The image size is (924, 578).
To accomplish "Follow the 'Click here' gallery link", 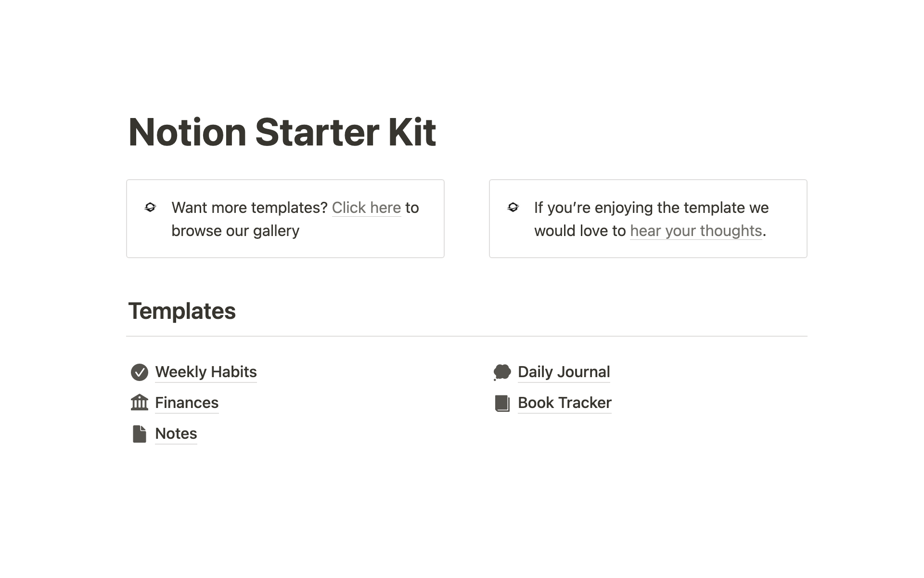I will pyautogui.click(x=366, y=208).
